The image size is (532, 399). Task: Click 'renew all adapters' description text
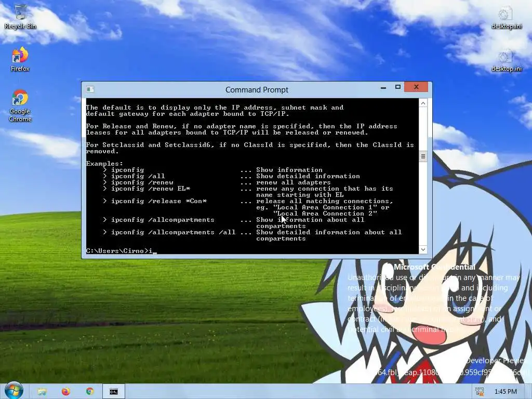coord(293,182)
